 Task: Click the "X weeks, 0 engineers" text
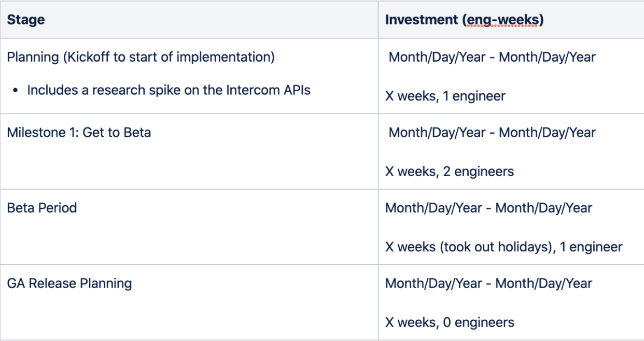click(x=450, y=322)
